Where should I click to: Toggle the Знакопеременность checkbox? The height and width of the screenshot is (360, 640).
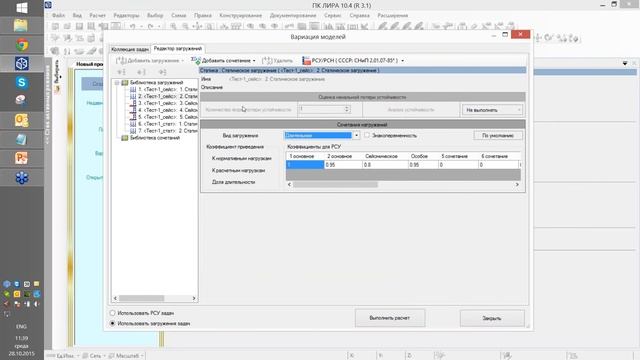pyautogui.click(x=367, y=135)
